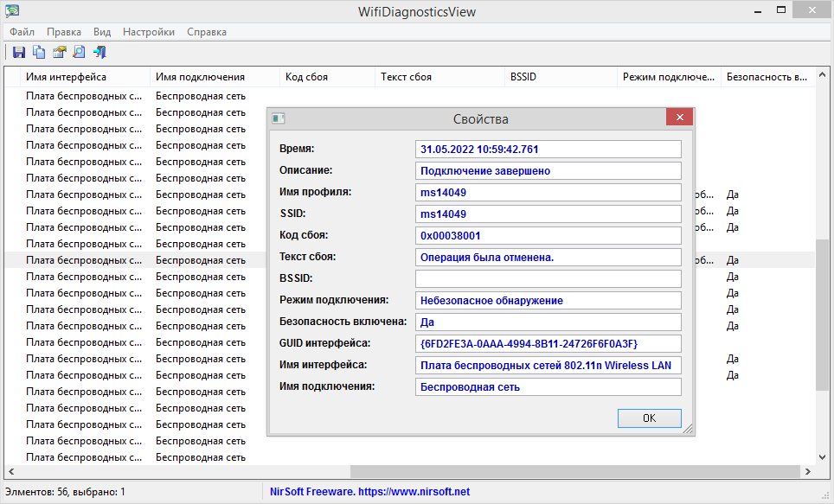Click the Имя профиля field value
The height and width of the screenshot is (504, 834).
tap(549, 193)
